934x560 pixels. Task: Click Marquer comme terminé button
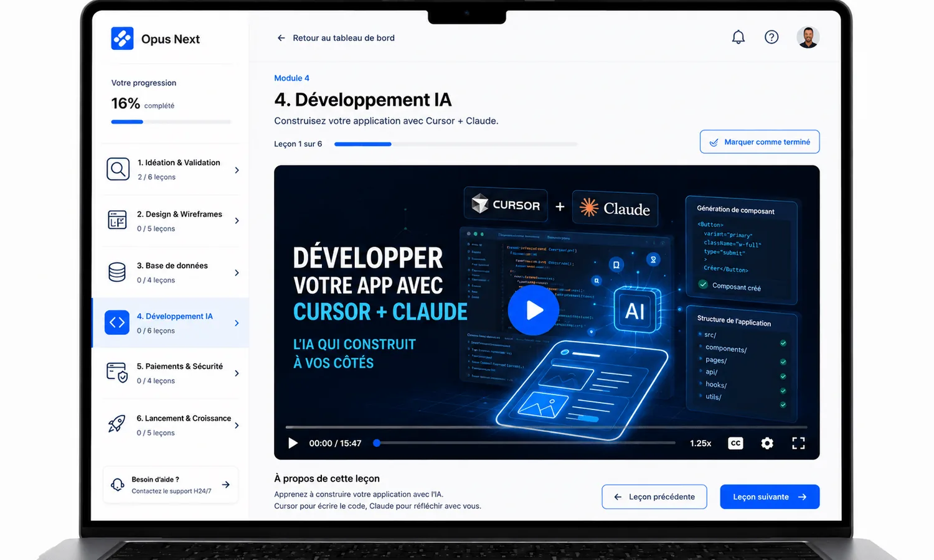tap(760, 142)
